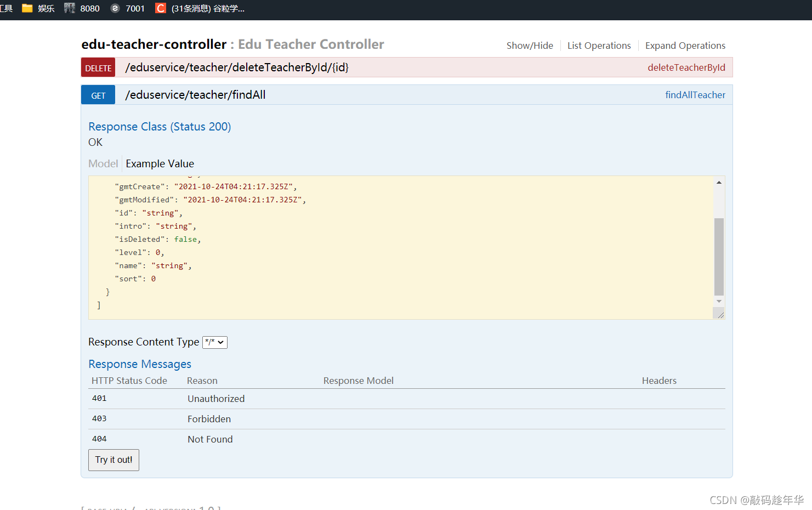Click the Try it out! button
The width and height of the screenshot is (812, 510).
113,460
